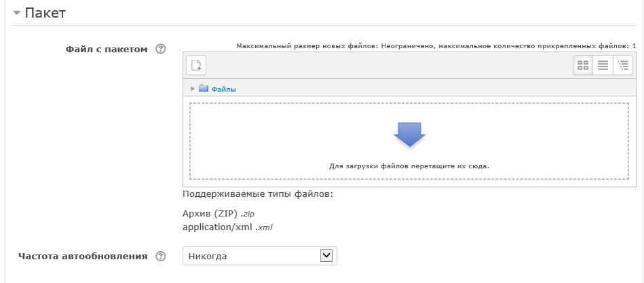
Task: Click the application/xml .xml file type
Action: [232, 227]
